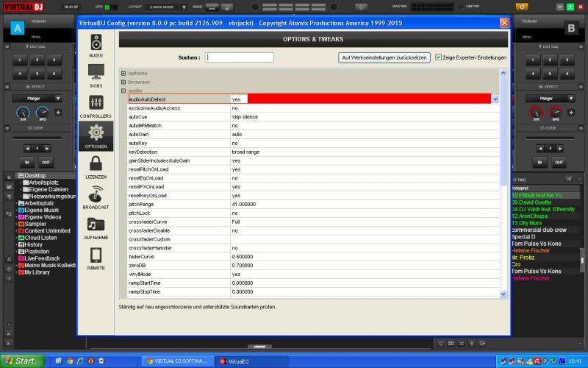Select the History folder in browser
This screenshot has height=368, width=588.
(x=35, y=244)
